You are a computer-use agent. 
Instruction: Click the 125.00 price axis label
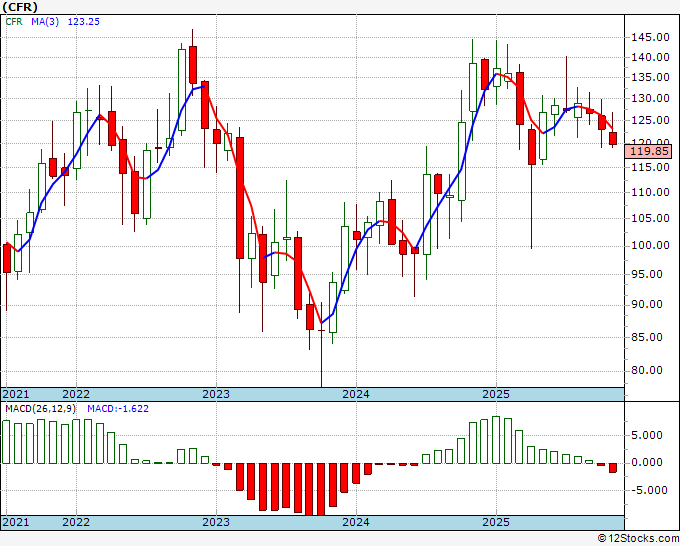[x=649, y=120]
